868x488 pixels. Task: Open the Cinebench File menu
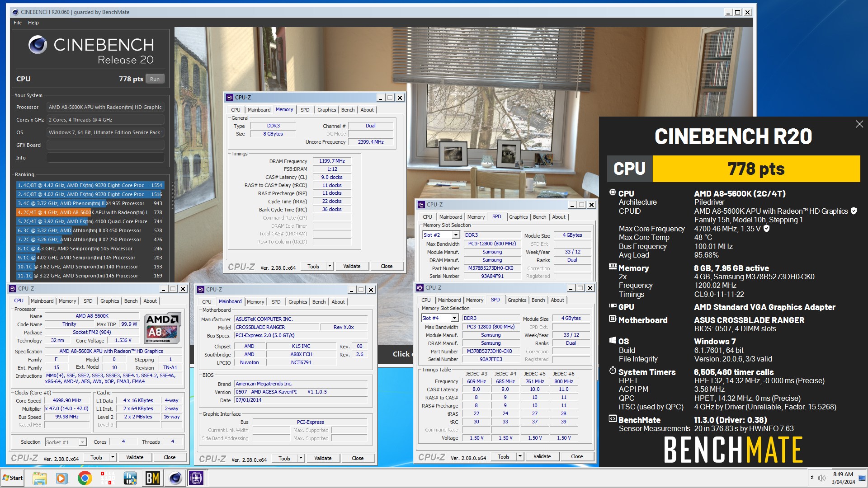tap(18, 23)
